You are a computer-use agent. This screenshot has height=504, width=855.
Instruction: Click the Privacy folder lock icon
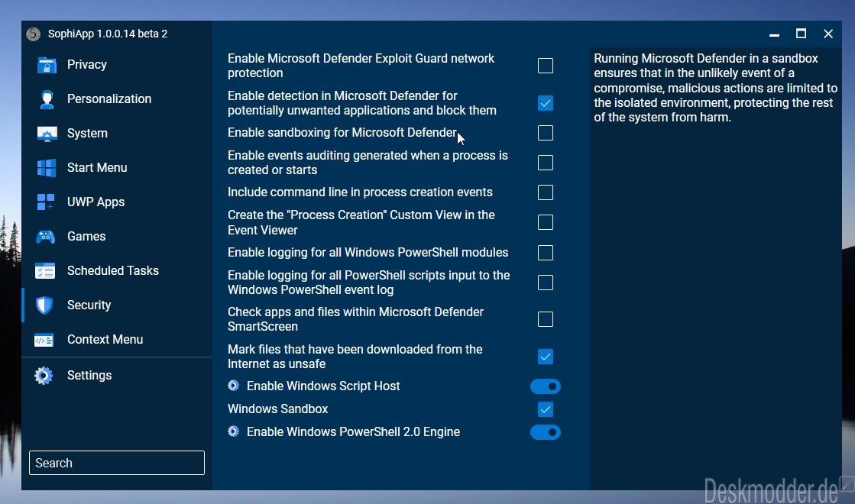pos(47,65)
